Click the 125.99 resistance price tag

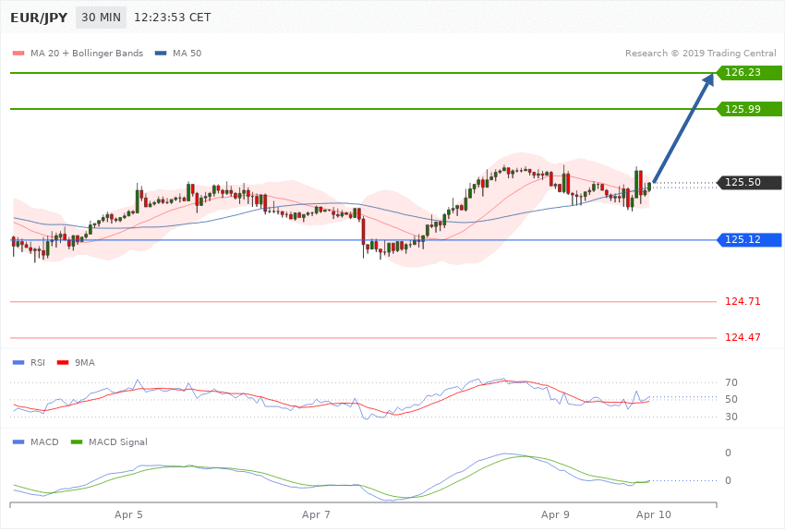750,109
